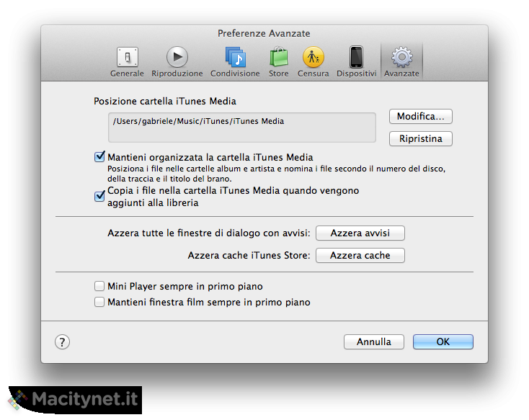The image size is (529, 420).
Task: Click the Posizione cartella iTunes Media label
Action: click(165, 101)
